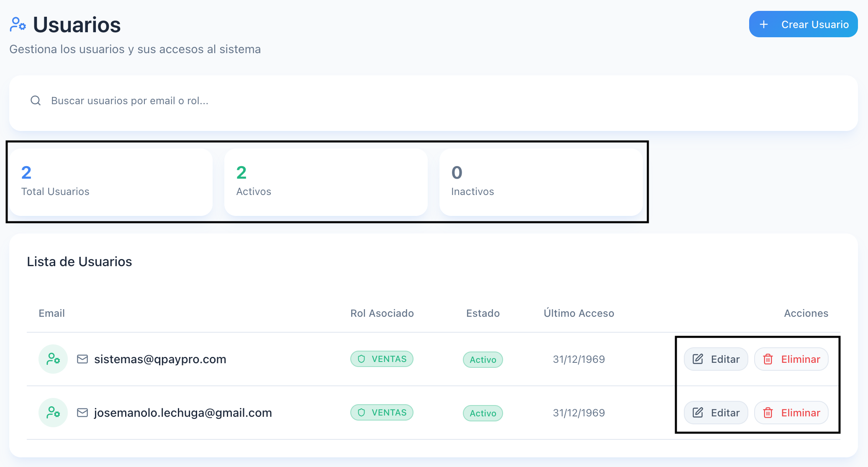Click the josemanolo.lechuga user avatar icon

53,413
